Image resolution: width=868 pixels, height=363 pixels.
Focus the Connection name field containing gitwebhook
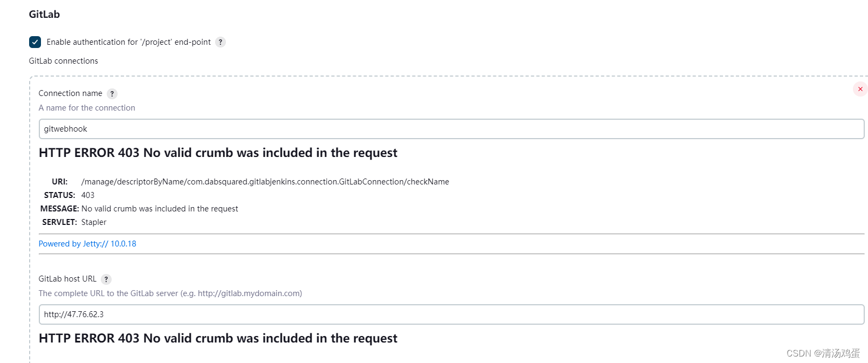[451, 129]
